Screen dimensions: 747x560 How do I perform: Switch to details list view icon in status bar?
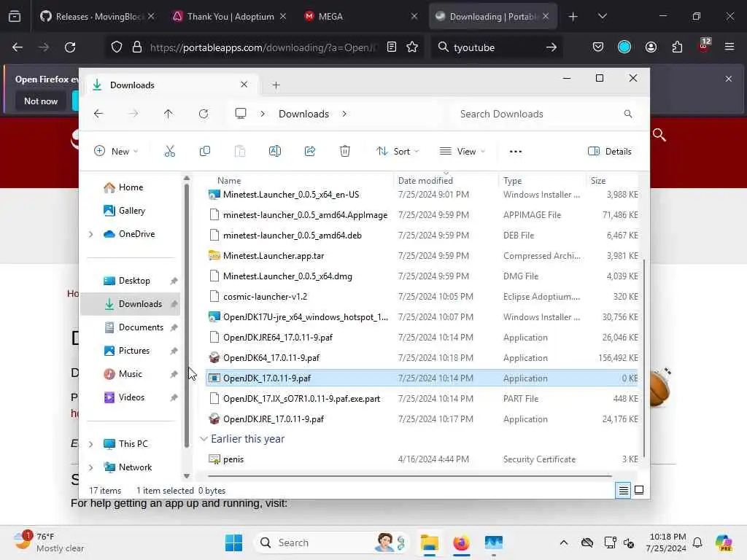[x=623, y=490]
